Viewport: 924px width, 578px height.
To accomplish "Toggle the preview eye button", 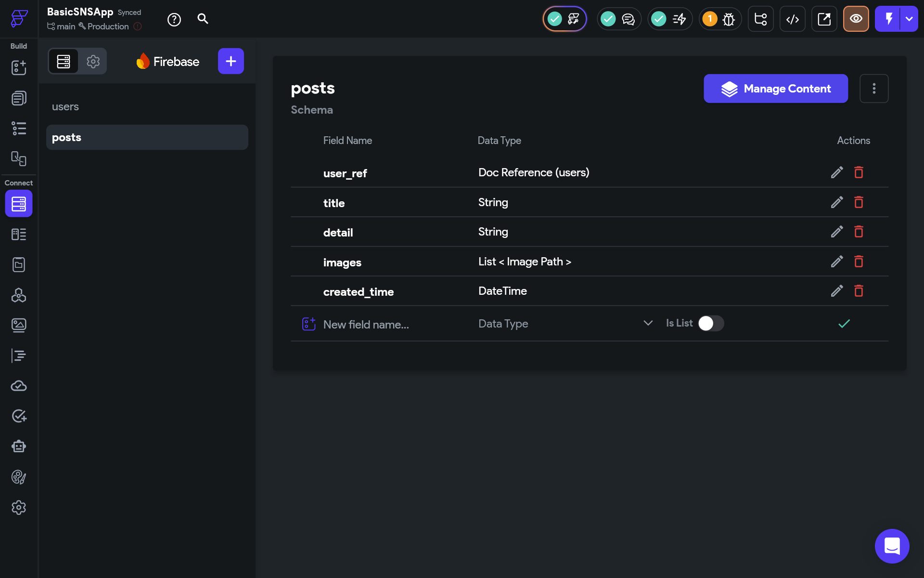I will tap(856, 19).
